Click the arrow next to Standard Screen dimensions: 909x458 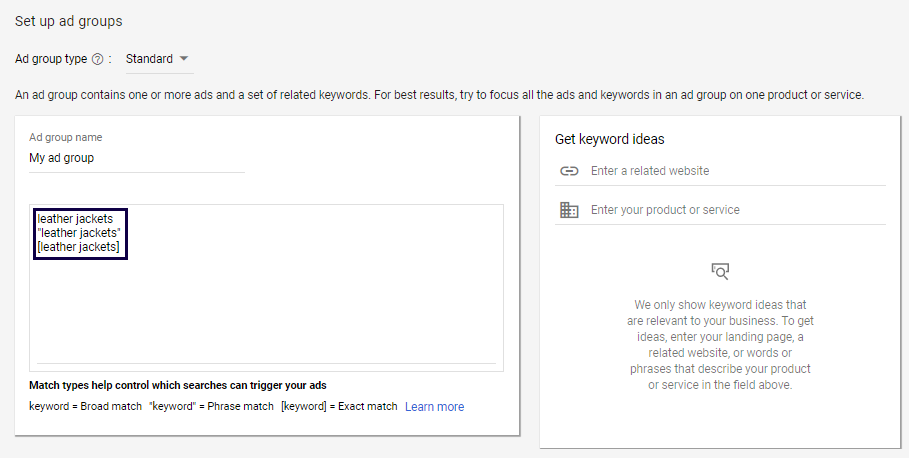(184, 59)
